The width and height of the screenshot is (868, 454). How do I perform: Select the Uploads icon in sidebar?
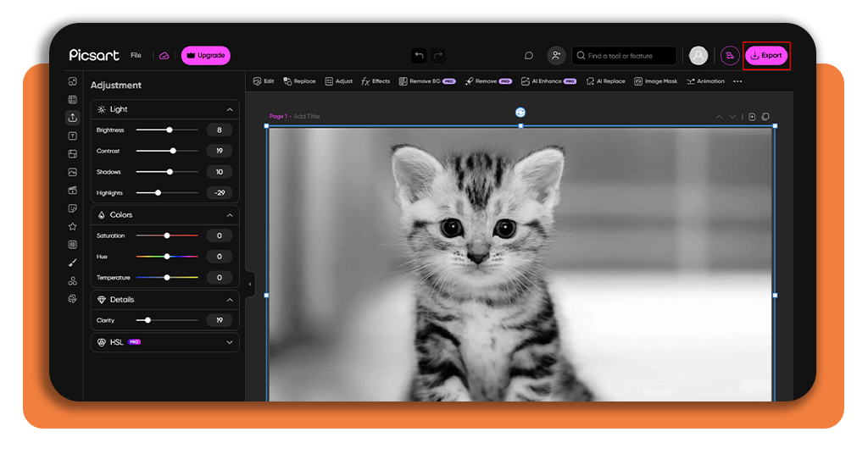pos(73,117)
